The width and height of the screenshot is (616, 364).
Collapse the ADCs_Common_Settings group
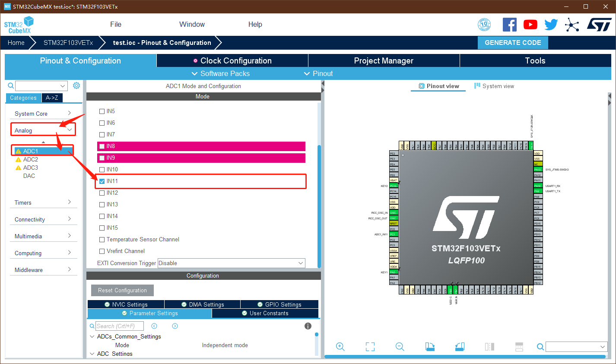(x=92, y=336)
